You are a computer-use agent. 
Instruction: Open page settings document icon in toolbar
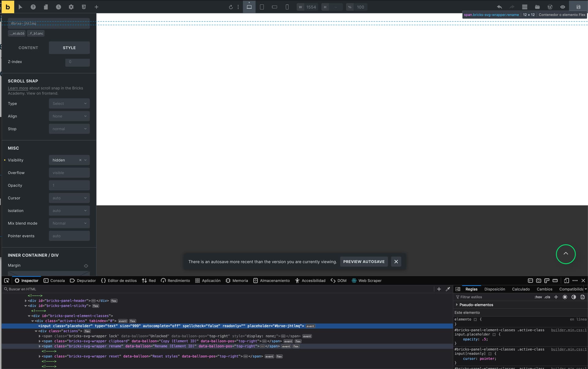tap(46, 7)
